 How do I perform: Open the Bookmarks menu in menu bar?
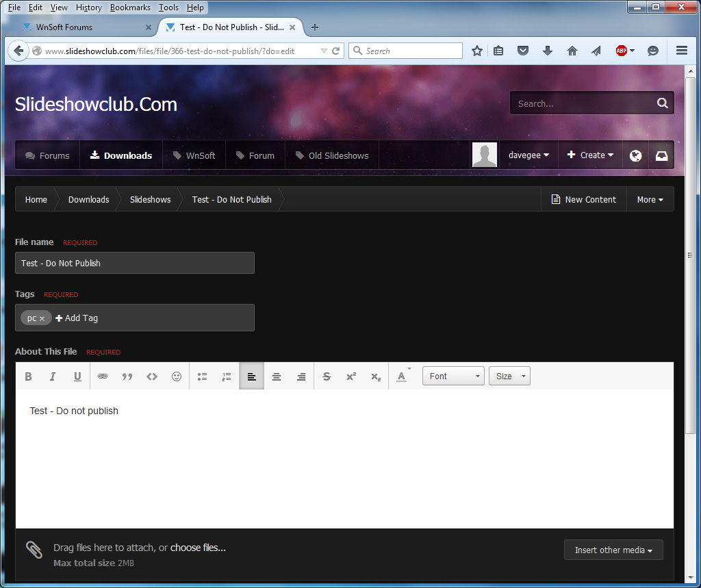click(130, 8)
